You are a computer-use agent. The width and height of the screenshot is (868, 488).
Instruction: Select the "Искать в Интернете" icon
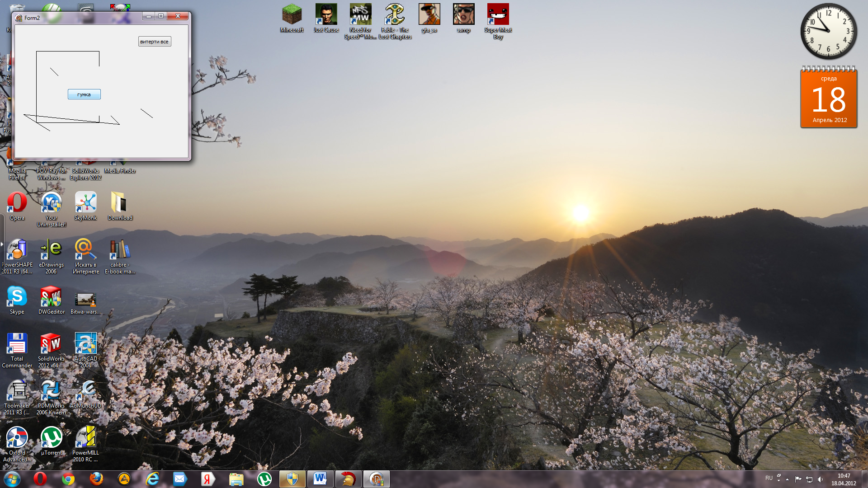point(85,256)
